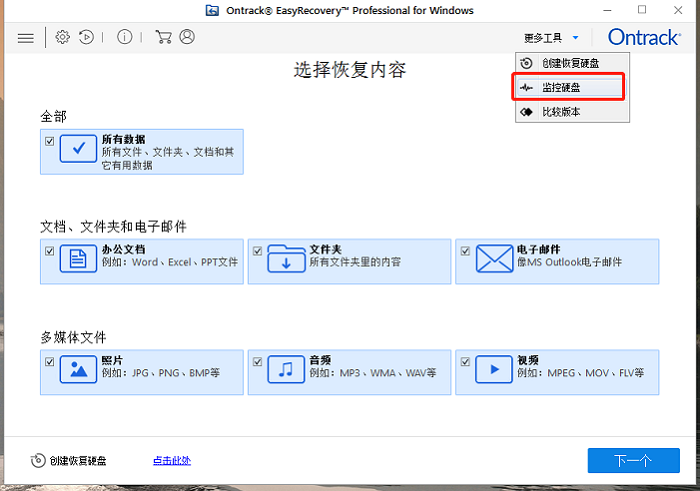Image resolution: width=700 pixels, height=491 pixels.
Task: Toggle the 文件夹 checkbox
Action: click(x=257, y=251)
